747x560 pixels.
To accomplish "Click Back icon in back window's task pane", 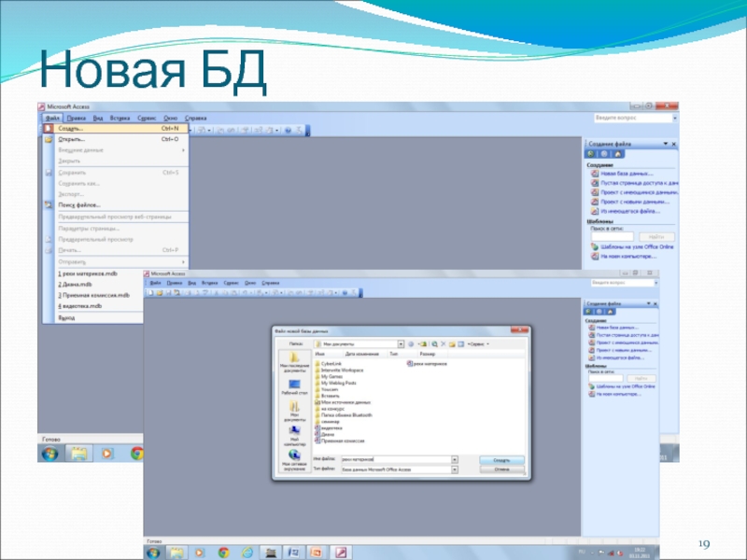I will [x=591, y=154].
